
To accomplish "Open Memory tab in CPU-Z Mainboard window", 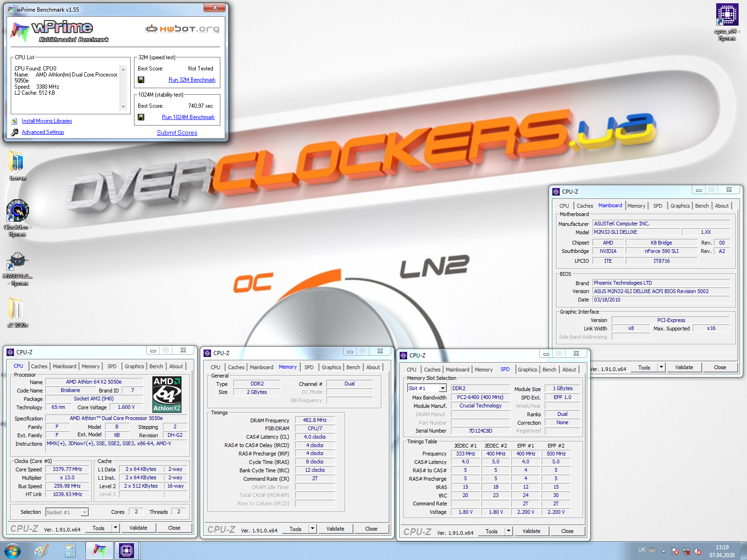I will 636,206.
